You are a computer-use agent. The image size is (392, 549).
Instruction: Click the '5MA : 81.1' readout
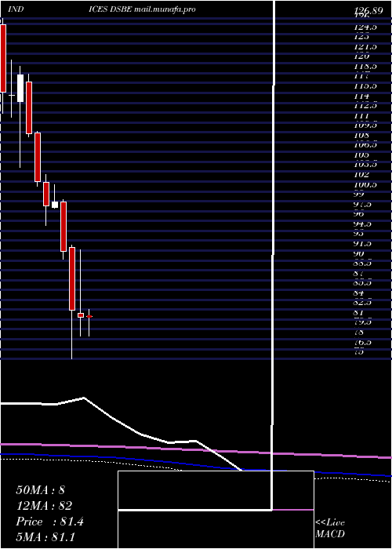(x=45, y=537)
